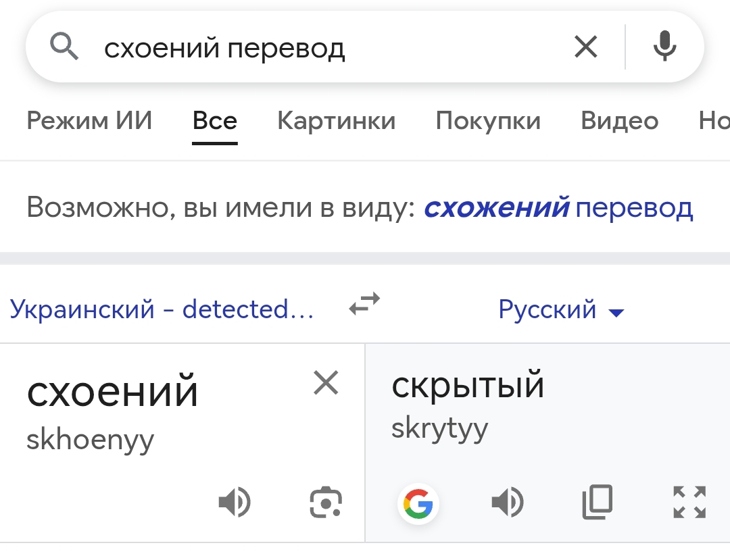
Task: Focus the search input field
Action: click(324, 48)
